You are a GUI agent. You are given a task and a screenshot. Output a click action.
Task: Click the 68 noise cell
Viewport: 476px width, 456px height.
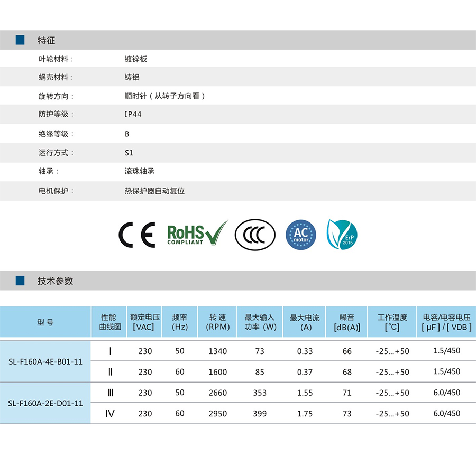tap(347, 372)
